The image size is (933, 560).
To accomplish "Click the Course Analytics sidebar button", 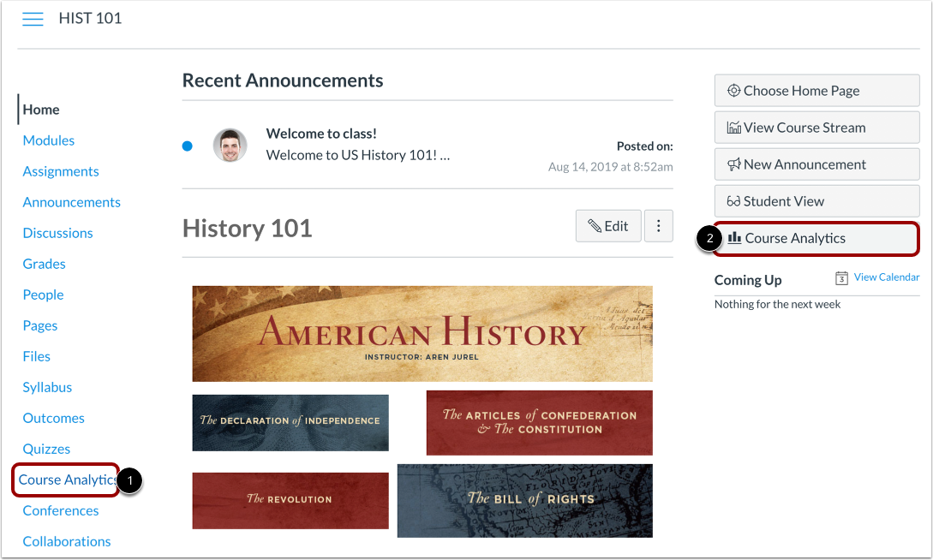I will coord(817,238).
